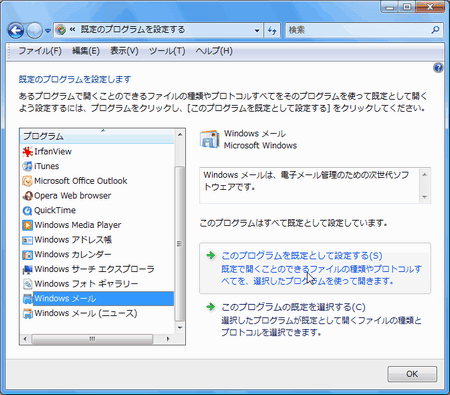This screenshot has height=395, width=450.
Task: Select Opera Web browser entry
Action: coord(72,196)
